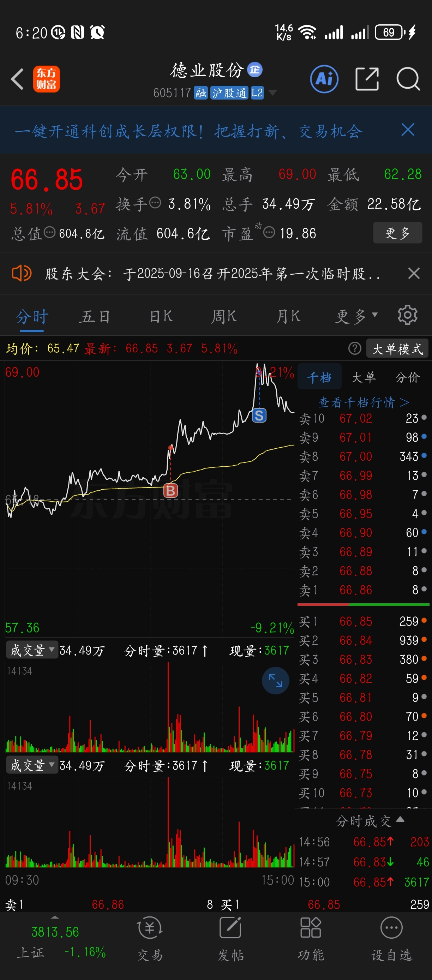Viewport: 432px width, 980px height.
Task: Tap the 总值 info bubble icon
Action: (49, 232)
